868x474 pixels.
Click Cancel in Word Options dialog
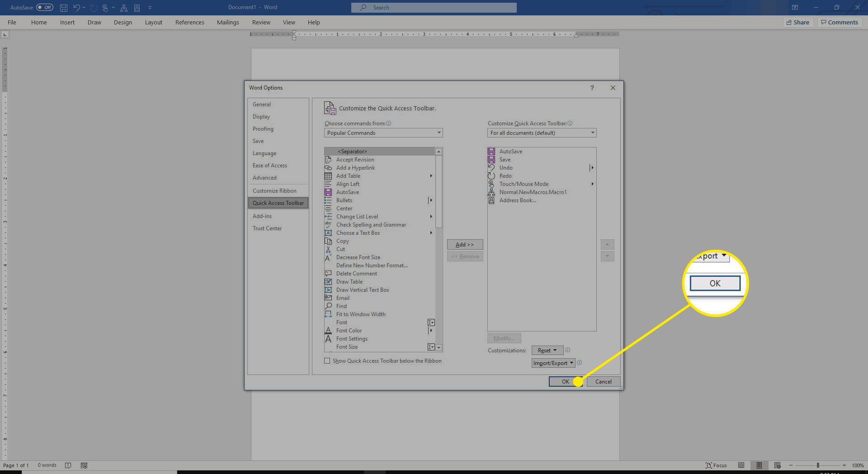pyautogui.click(x=604, y=382)
